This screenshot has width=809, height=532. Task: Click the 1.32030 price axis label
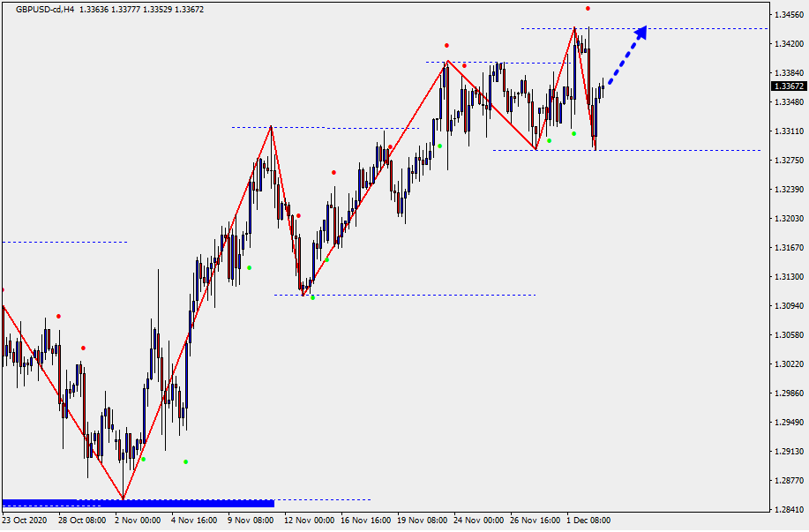pyautogui.click(x=786, y=219)
